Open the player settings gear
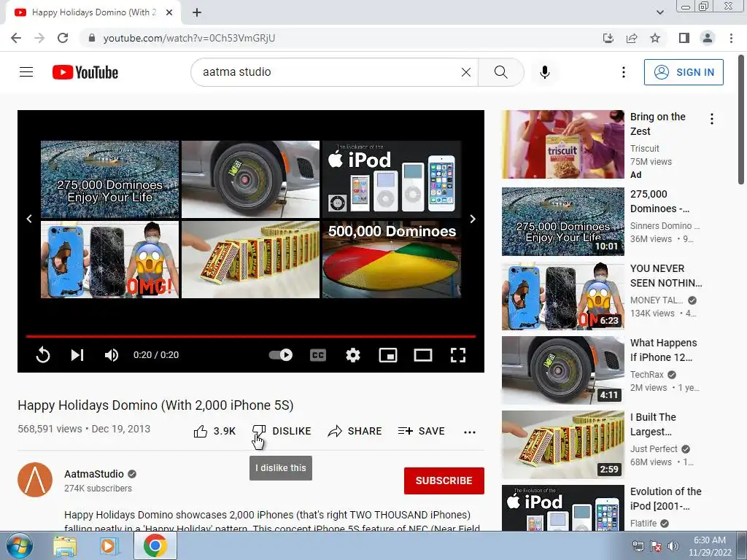 pyautogui.click(x=353, y=355)
